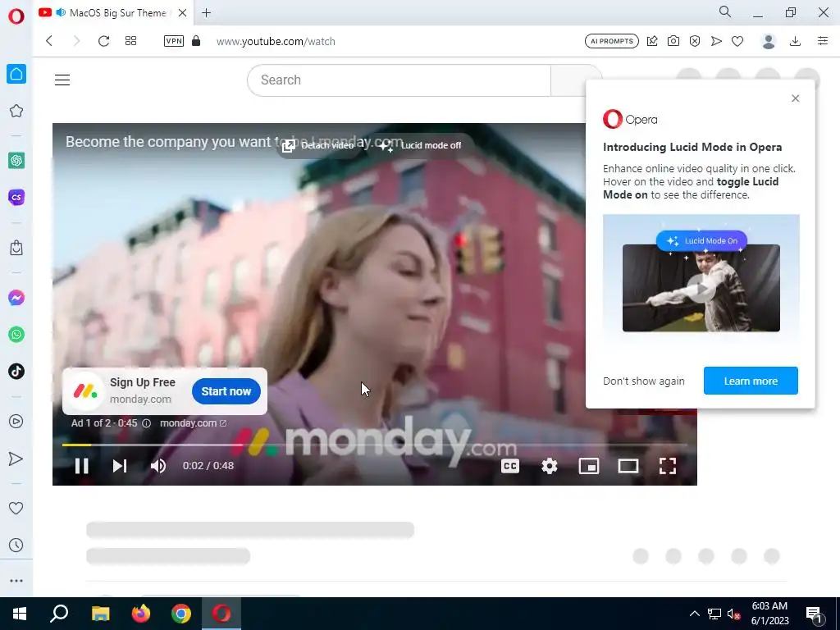This screenshot has height=630, width=840.
Task: Click the YouTube Search field
Action: coord(399,80)
